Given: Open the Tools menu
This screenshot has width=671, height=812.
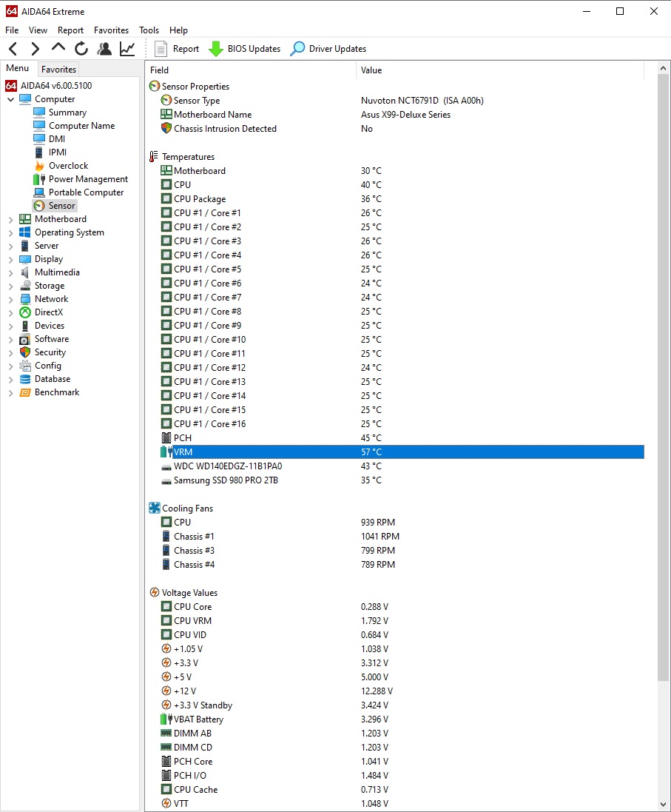Looking at the screenshot, I should (x=149, y=30).
